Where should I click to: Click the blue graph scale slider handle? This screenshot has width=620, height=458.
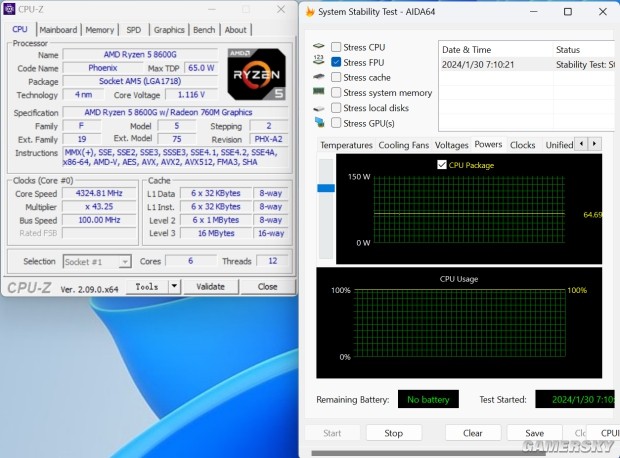(326, 188)
